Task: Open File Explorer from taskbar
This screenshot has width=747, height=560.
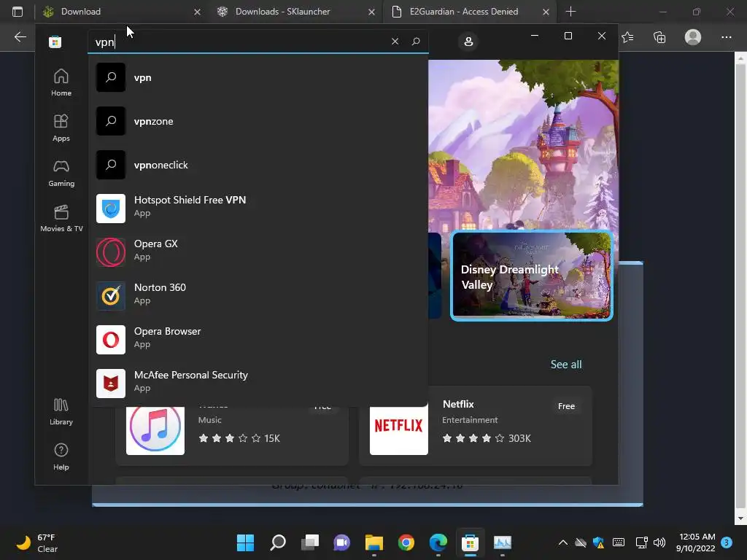Action: (374, 542)
